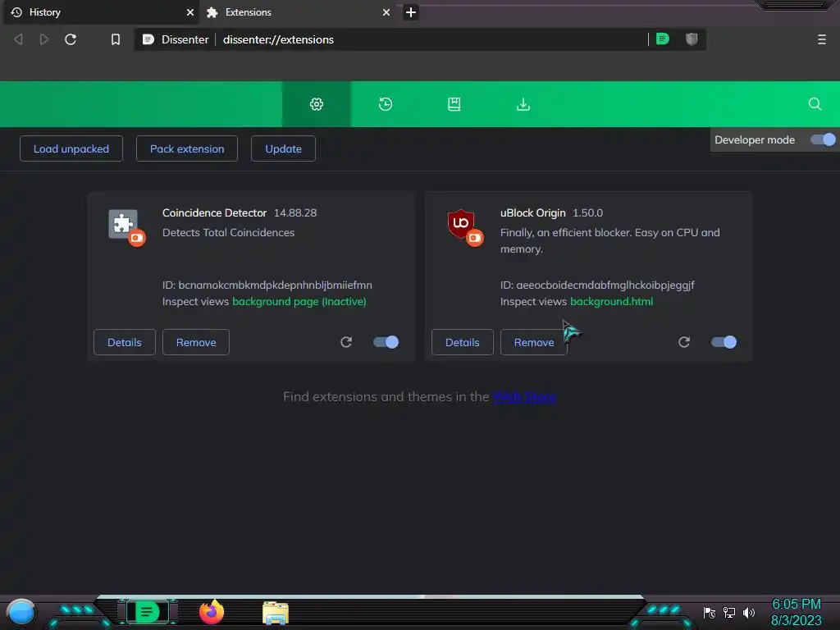This screenshot has height=630, width=840.
Task: Click the Start orb on taskbar
Action: pos(21,612)
